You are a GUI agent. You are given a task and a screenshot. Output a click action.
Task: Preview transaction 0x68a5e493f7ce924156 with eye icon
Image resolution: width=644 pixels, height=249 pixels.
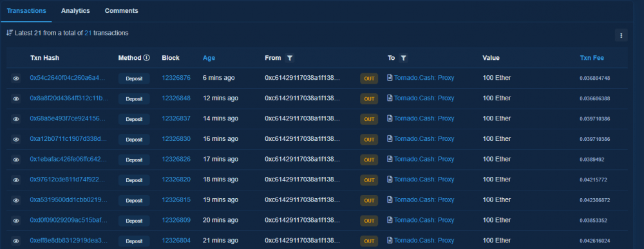click(16, 119)
